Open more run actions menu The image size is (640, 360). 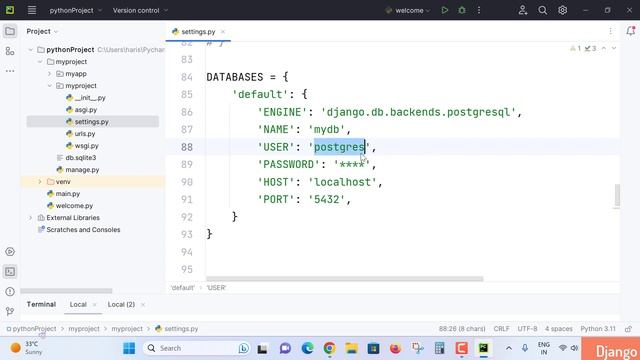(479, 10)
